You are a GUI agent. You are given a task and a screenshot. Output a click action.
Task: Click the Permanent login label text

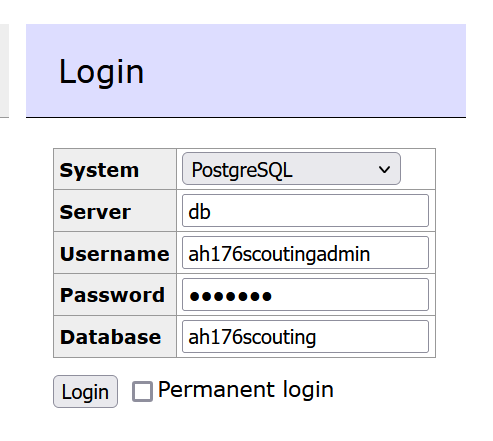pyautogui.click(x=246, y=389)
